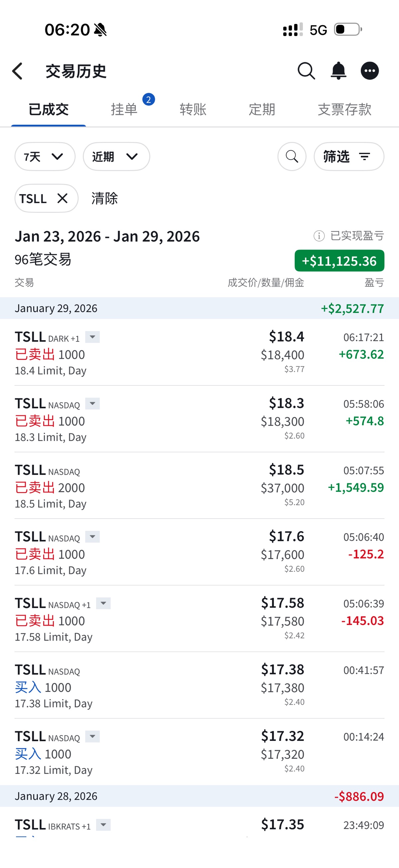399x868 pixels.
Task: Open the 筛选 filter button
Action: (348, 157)
